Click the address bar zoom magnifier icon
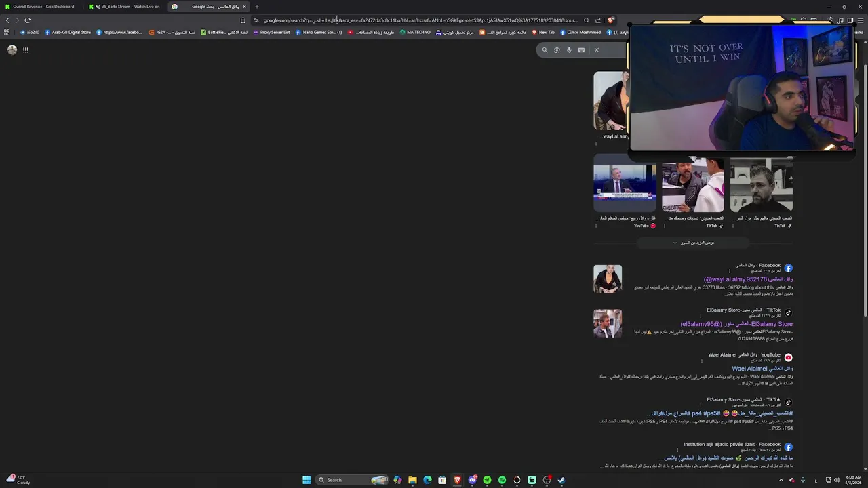 tap(587, 20)
